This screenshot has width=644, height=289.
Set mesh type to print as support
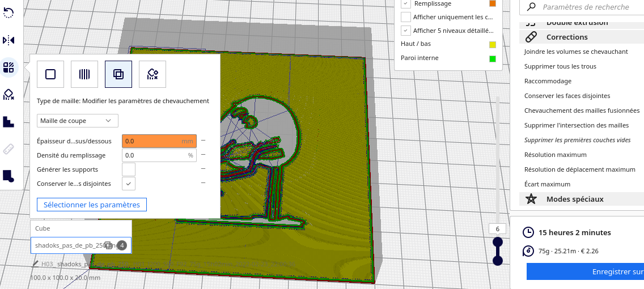[84, 74]
